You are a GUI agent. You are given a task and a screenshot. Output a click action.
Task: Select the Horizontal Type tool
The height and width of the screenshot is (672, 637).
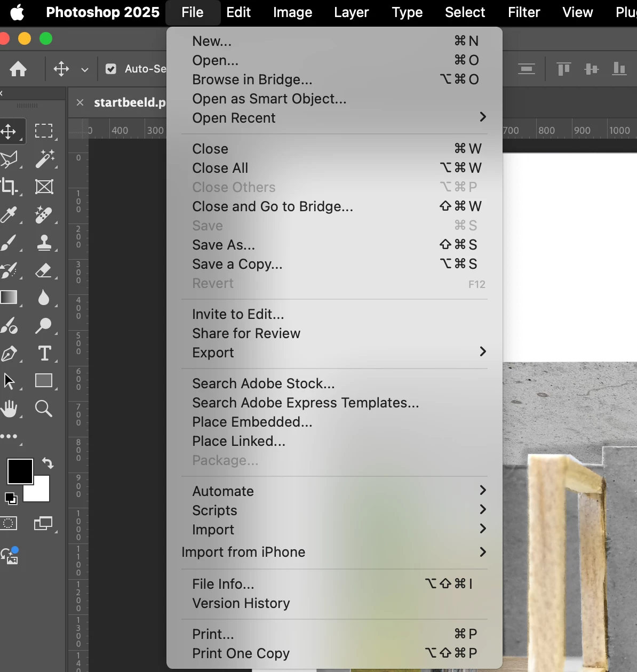pyautogui.click(x=44, y=353)
